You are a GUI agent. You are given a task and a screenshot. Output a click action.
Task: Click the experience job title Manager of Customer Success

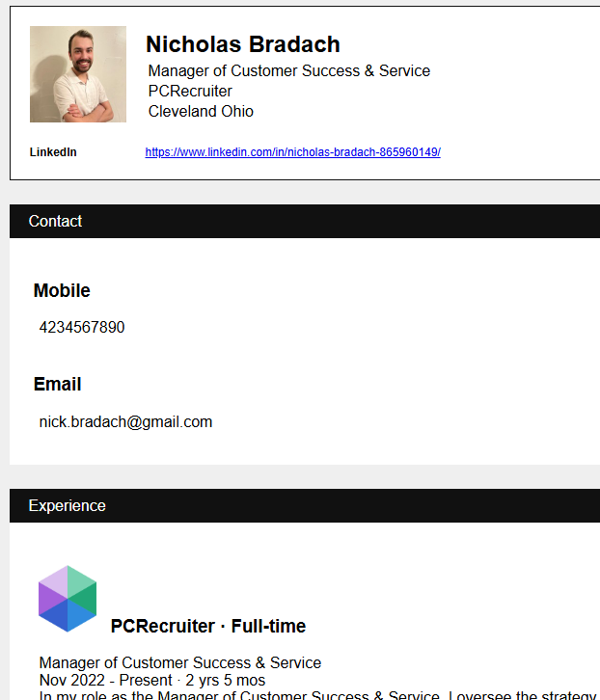[x=180, y=663]
